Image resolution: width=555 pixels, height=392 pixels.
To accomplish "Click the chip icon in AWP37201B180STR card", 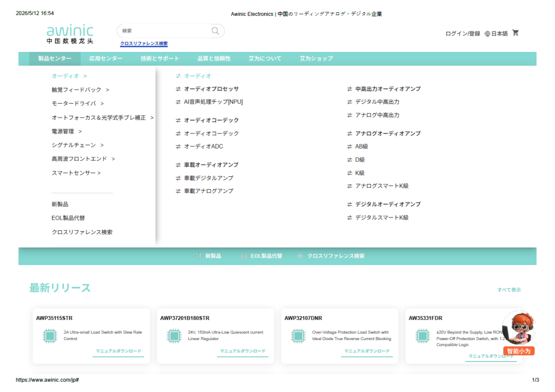I will [x=174, y=336].
